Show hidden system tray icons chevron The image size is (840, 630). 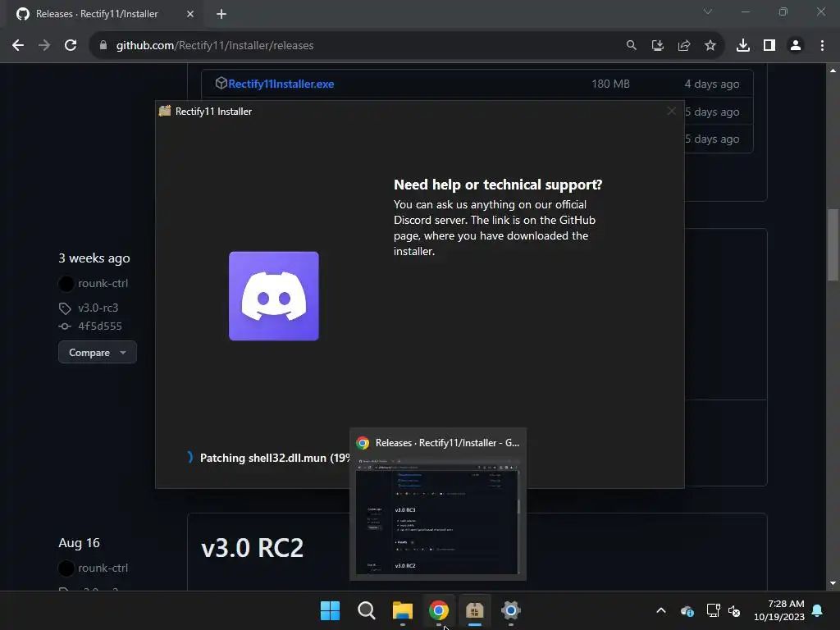[661, 610]
